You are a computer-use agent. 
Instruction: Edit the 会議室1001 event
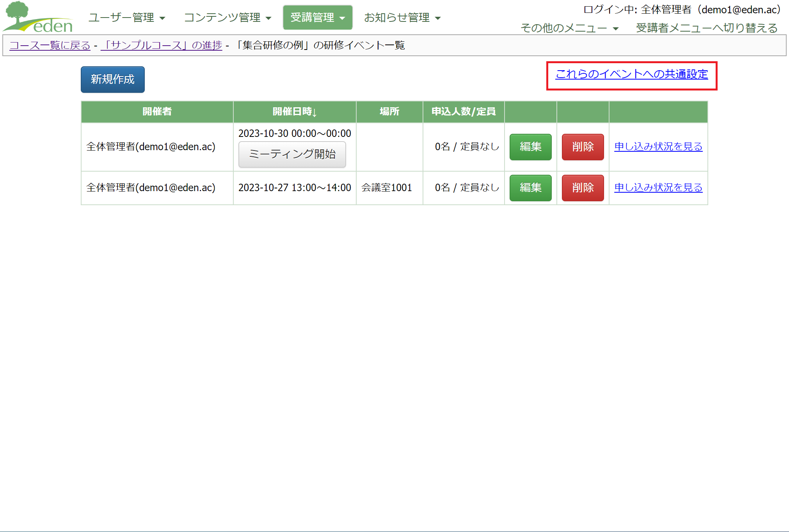pos(530,188)
